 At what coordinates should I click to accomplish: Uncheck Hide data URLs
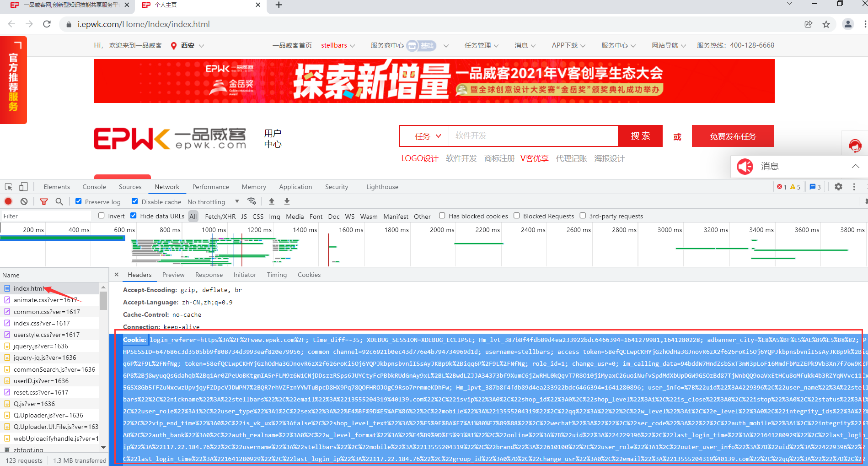134,216
